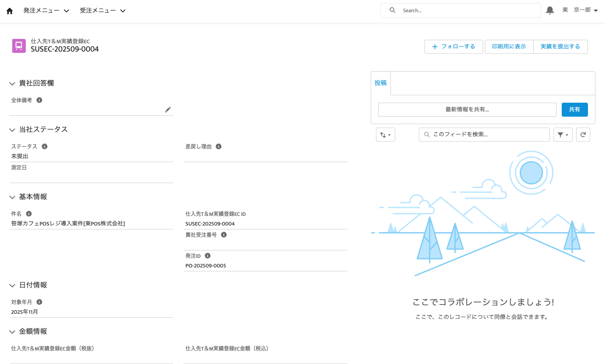Click 印刷用に表示 button
Viewport: 605px width, 364px height.
click(509, 47)
